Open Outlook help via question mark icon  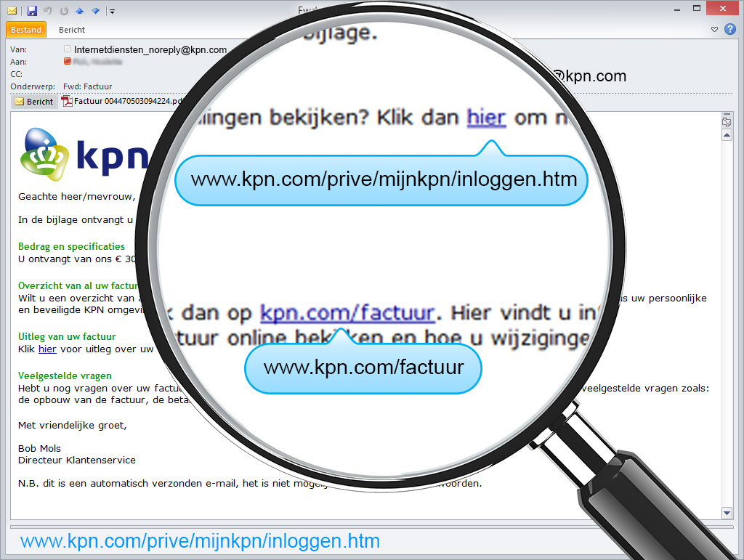pos(729,29)
